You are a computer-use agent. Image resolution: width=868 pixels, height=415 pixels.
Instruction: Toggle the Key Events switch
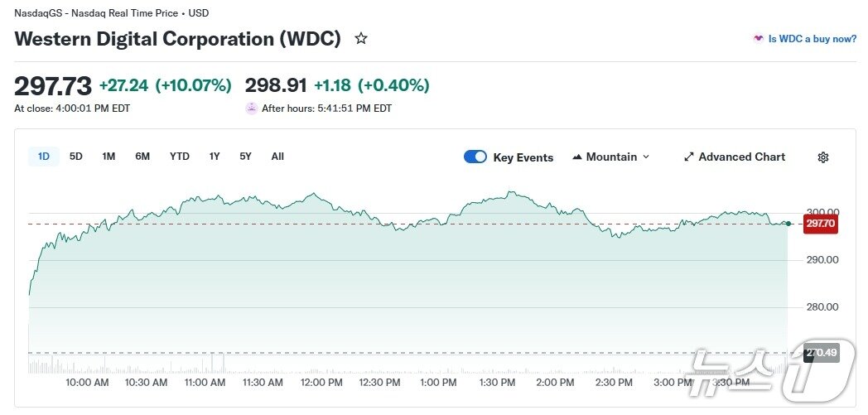click(x=475, y=157)
